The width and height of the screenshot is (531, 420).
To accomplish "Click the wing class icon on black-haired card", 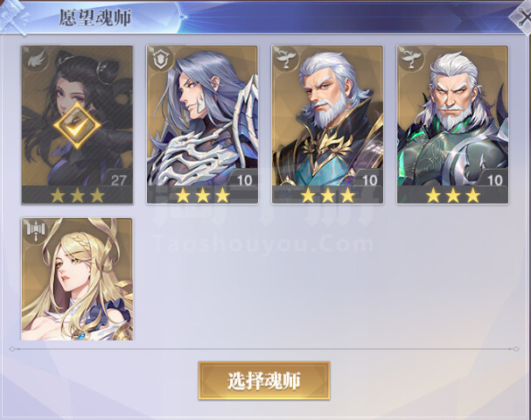I will (x=36, y=60).
